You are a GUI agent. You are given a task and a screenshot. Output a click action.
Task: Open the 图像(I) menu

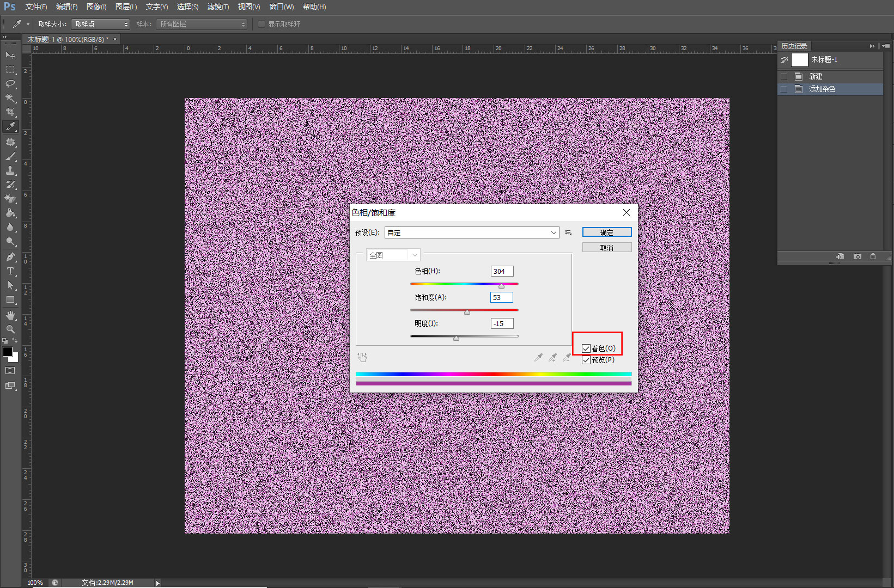click(96, 7)
